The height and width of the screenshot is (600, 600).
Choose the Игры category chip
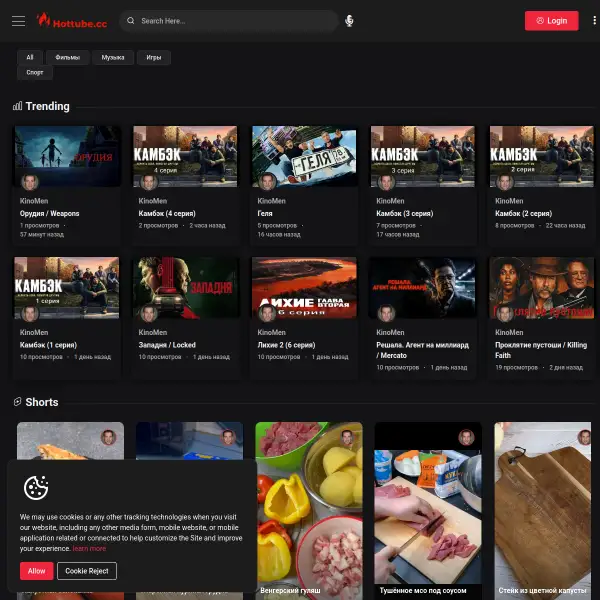pos(153,57)
